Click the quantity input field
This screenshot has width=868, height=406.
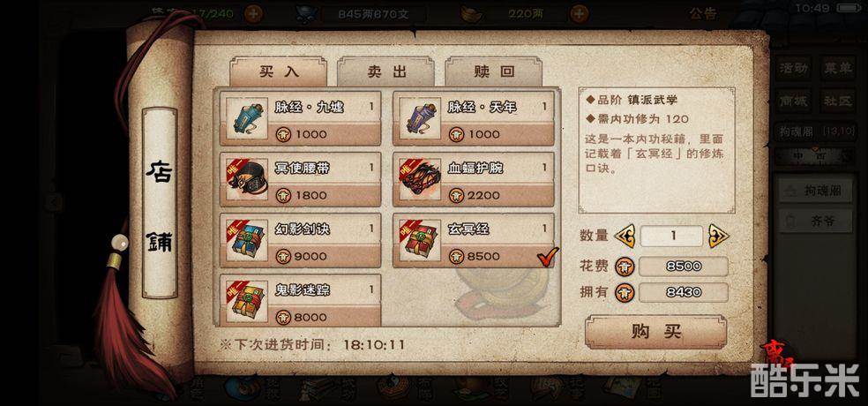(x=671, y=236)
